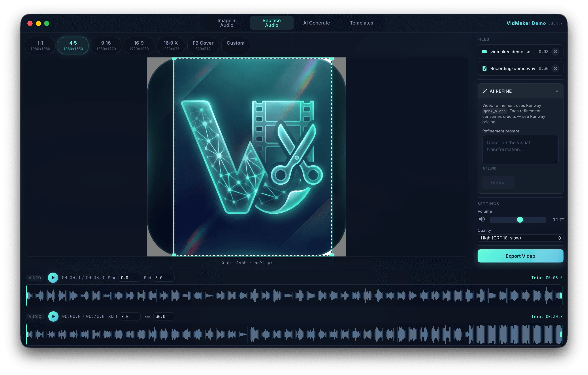Pick the FB Cover 820x312 preset
This screenshot has height=375, width=588.
(203, 45)
